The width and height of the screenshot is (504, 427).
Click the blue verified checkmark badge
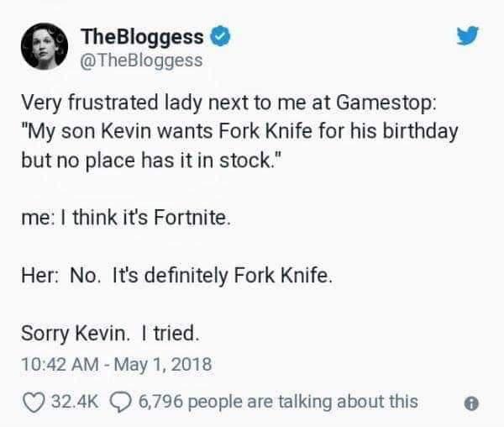click(220, 36)
